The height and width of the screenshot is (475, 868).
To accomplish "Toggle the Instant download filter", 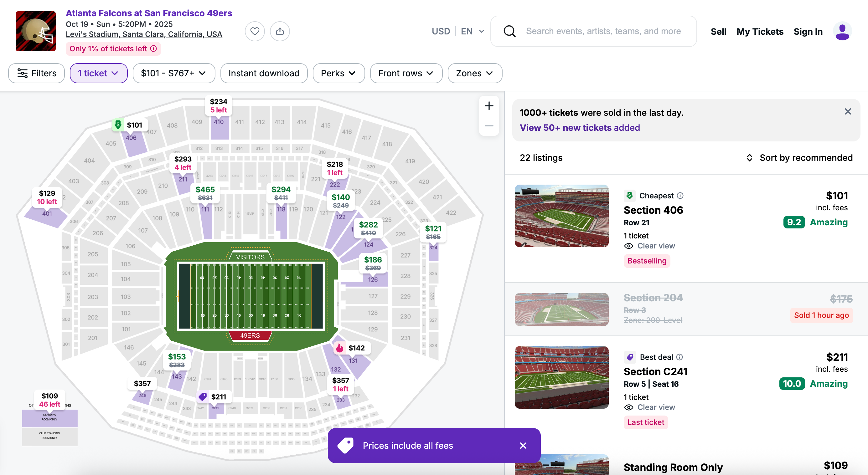I will (264, 73).
